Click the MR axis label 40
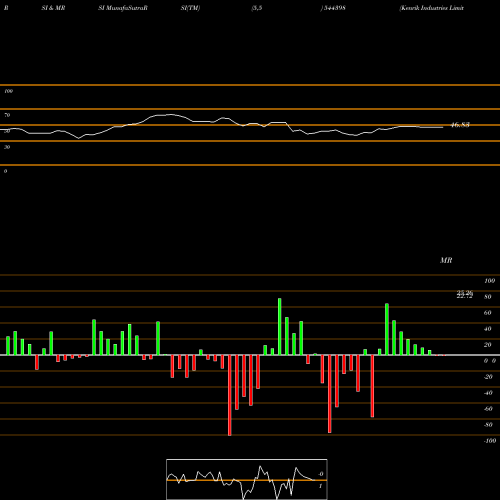The image size is (500, 500). point(488,329)
